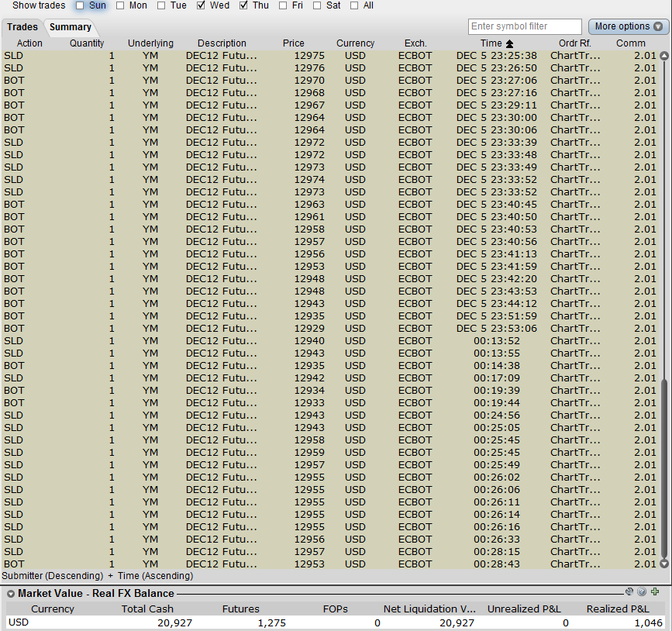
Task: Enable the All days checkbox
Action: click(x=354, y=5)
